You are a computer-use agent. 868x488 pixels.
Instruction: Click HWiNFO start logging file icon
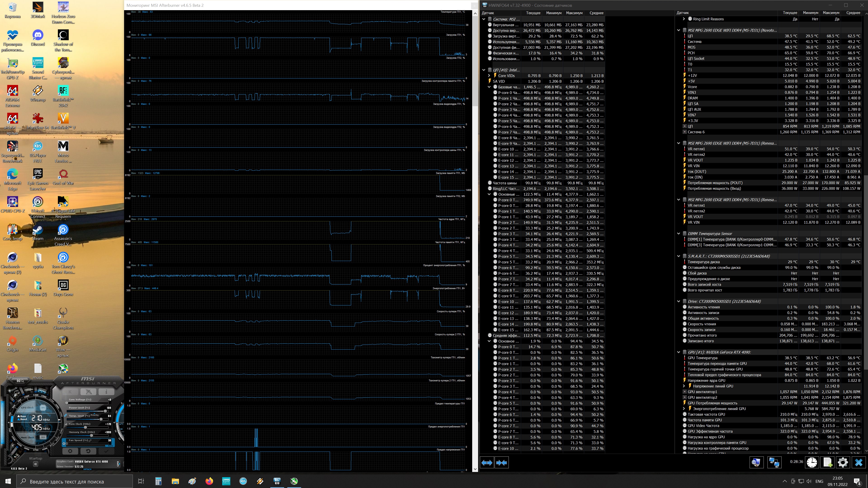point(827,462)
